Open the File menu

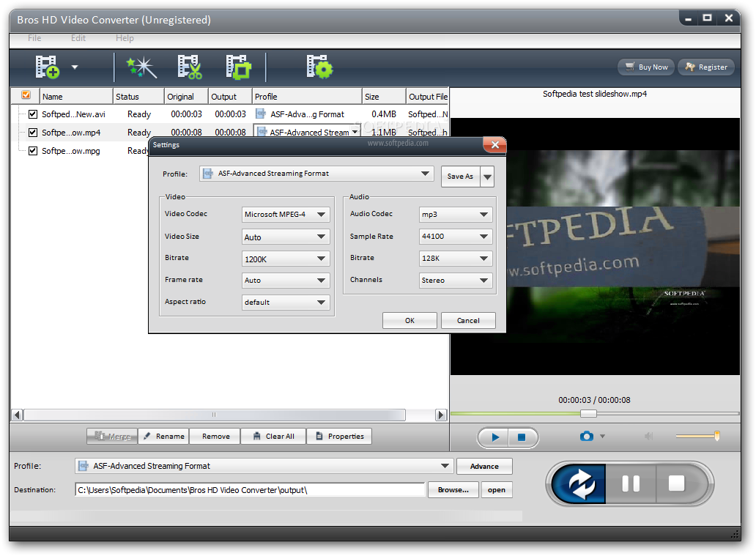(34, 38)
